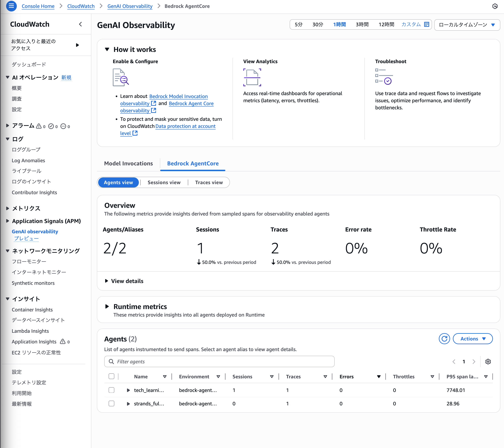The height and width of the screenshot is (448, 504).
Task: Click the Enable & Configure document search icon
Action: coord(121,77)
